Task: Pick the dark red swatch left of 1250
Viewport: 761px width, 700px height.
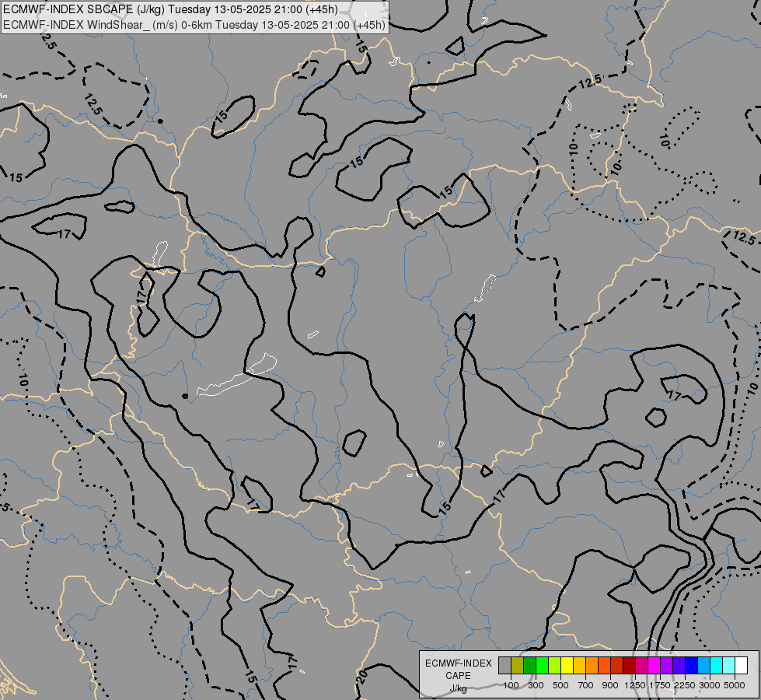Action: tap(629, 665)
